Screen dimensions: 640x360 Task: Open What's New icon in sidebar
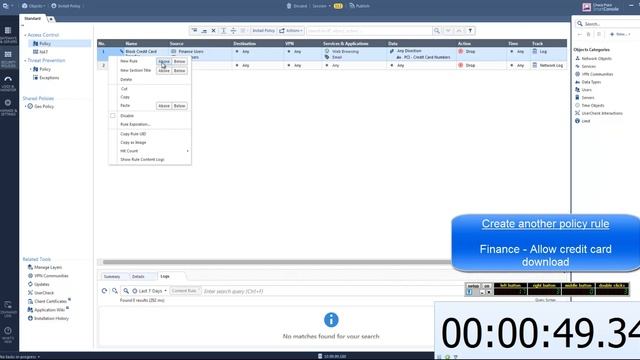pos(8,335)
